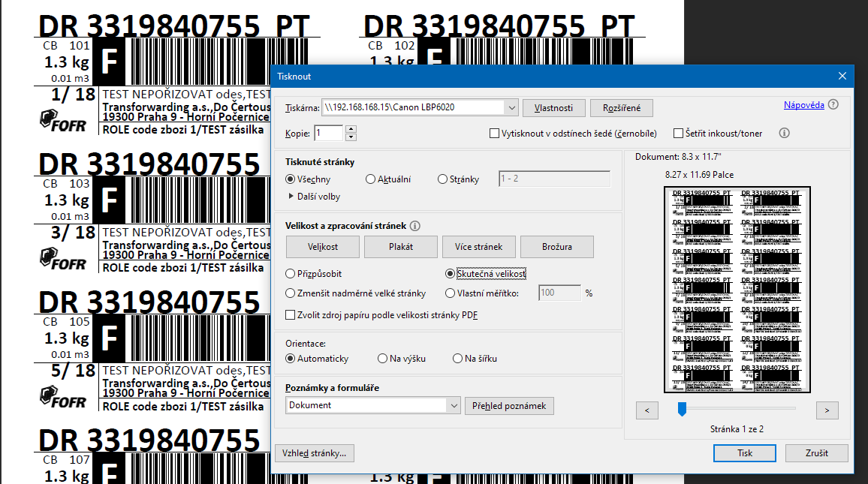Toggle Šetřit inkoust/toner checkbox

point(679,134)
